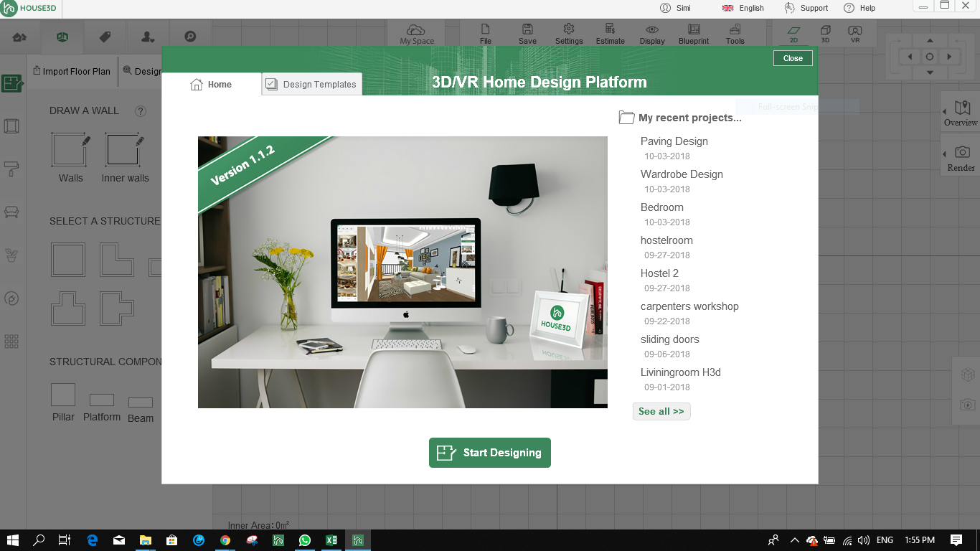
Task: Open the plant decoration sidebar icon
Action: (11, 255)
